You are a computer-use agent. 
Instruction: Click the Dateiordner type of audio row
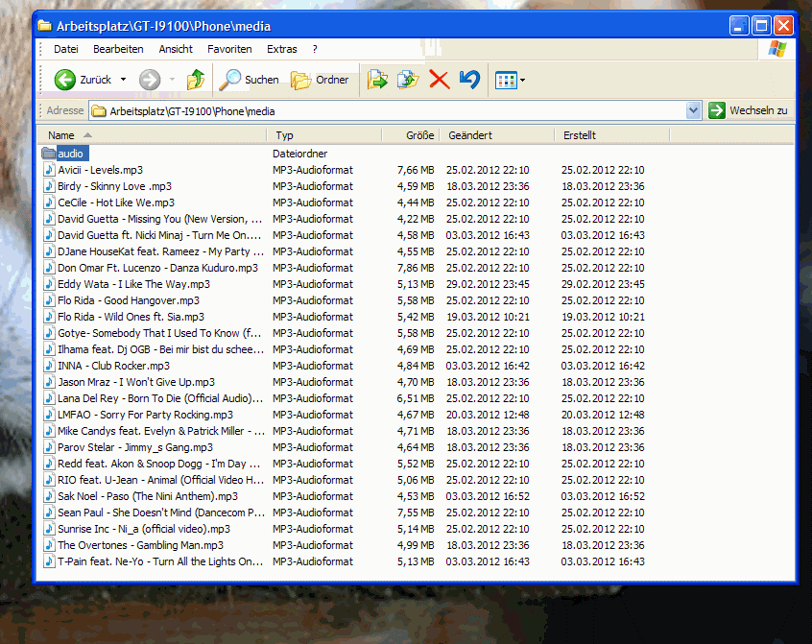(299, 154)
